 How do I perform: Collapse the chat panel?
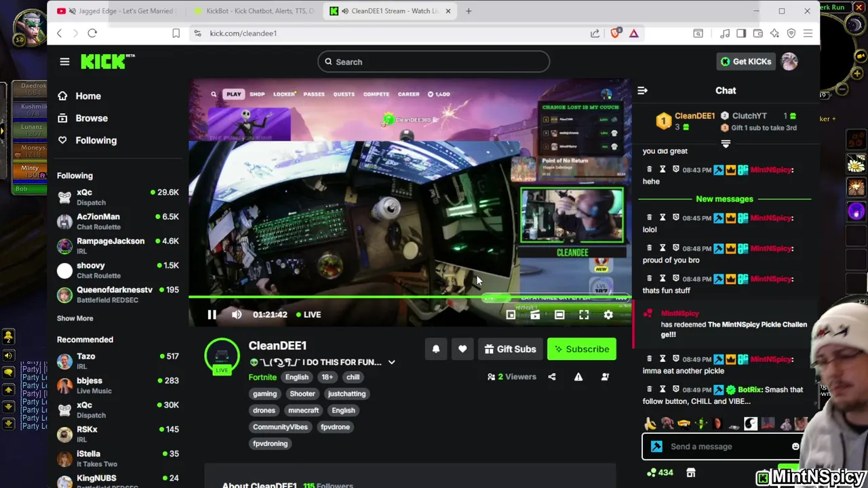click(x=642, y=90)
